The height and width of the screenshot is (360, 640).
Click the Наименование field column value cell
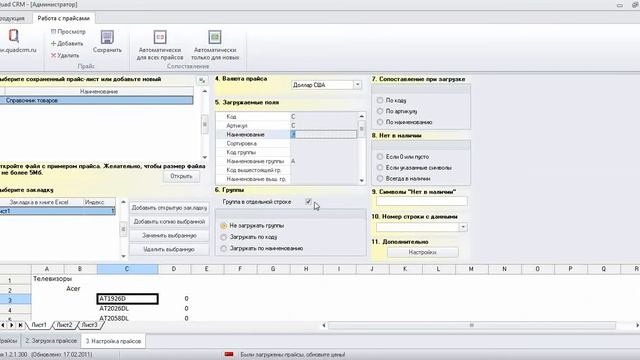(x=323, y=134)
